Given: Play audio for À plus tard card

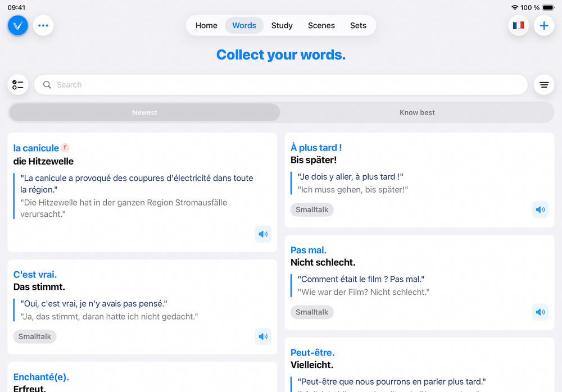Looking at the screenshot, I should pos(540,209).
